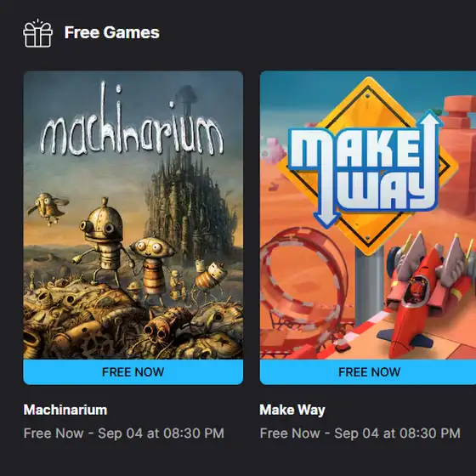This screenshot has width=476, height=476.
Task: Click the tall helmet robot on Machinarium cover
Action: coord(102,240)
